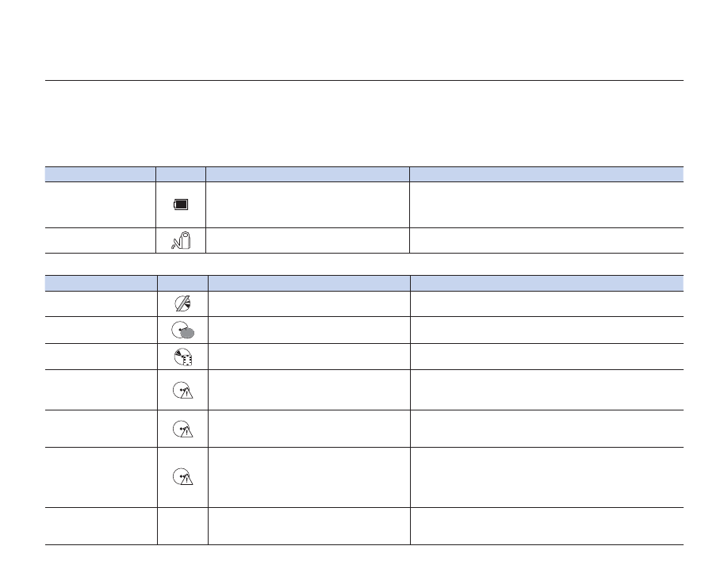
Task: Click the upper table's leftmost header cell
Action: (100, 174)
